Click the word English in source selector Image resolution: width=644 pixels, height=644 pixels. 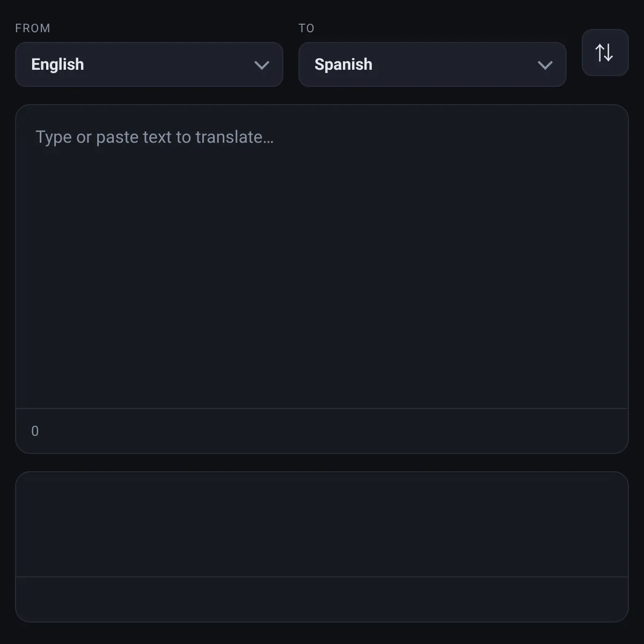point(57,64)
